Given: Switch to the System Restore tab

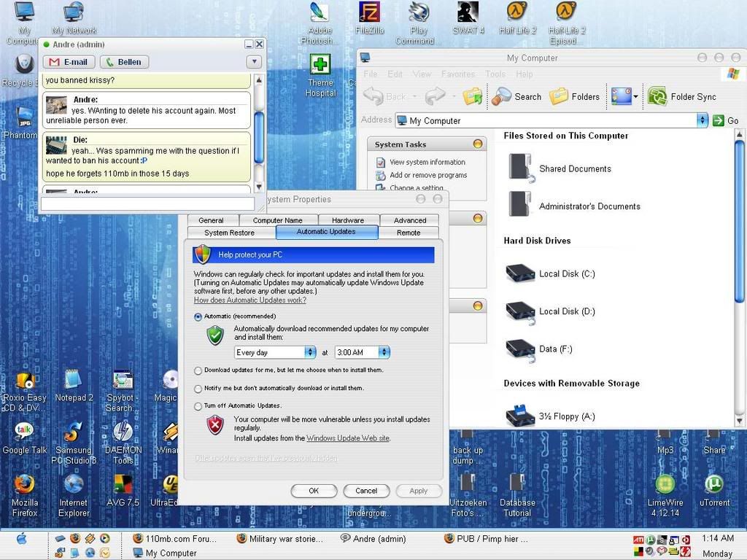Looking at the screenshot, I should point(230,233).
